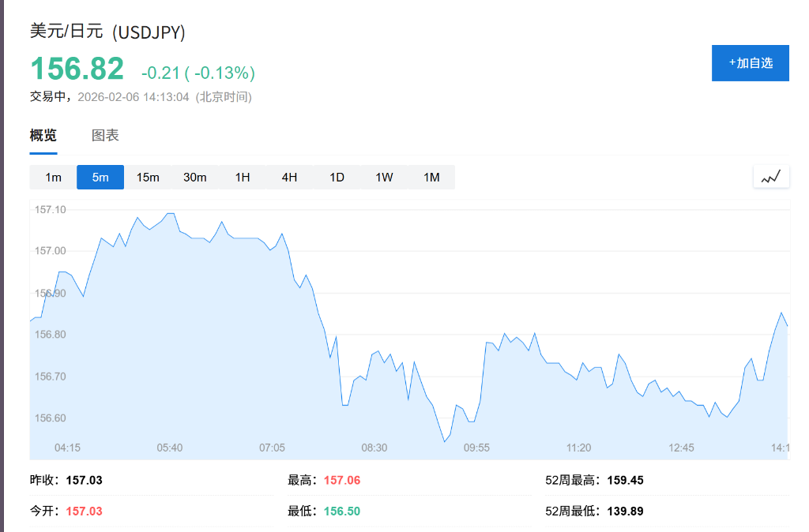809x532 pixels.
Task: Pick the 4H timeframe
Action: 289,178
